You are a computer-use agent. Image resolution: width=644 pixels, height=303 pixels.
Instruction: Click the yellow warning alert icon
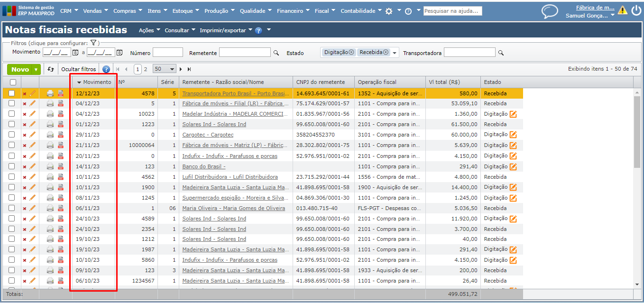(x=622, y=10)
